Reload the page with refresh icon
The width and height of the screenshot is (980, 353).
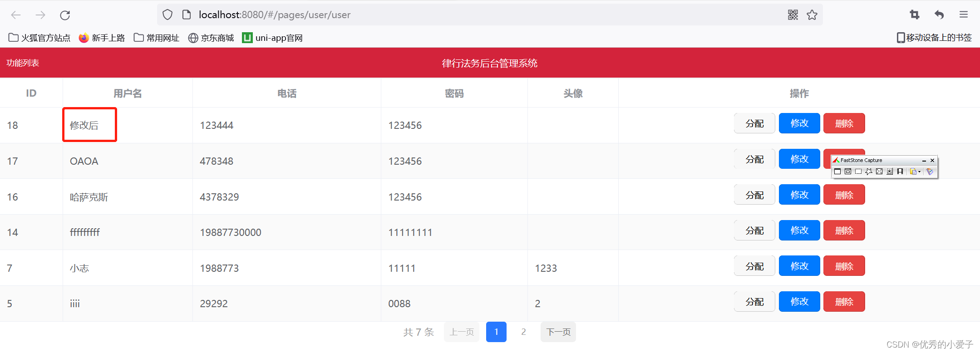point(65,15)
